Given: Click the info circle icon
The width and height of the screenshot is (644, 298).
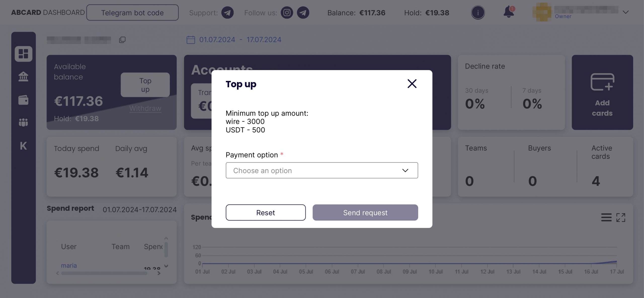Looking at the screenshot, I should click(x=478, y=13).
